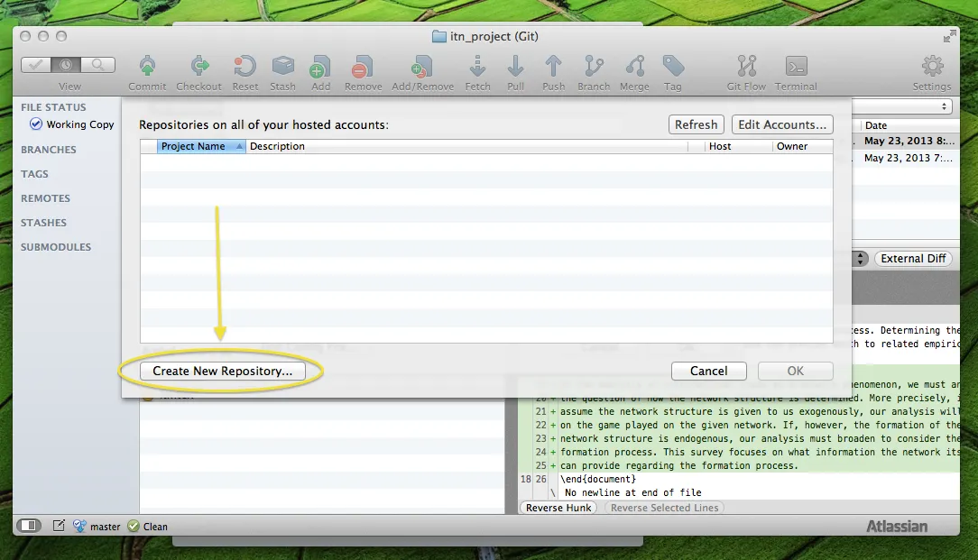Open the Merge tool
The image size is (978, 560).
(634, 68)
